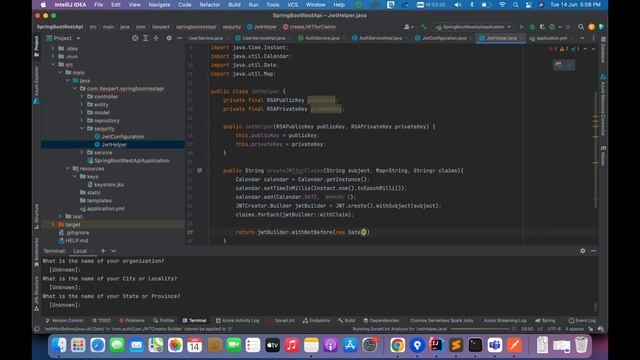This screenshot has width=640, height=360.
Task: Click the terminal vertical scrollbar
Action: click(x=596, y=306)
